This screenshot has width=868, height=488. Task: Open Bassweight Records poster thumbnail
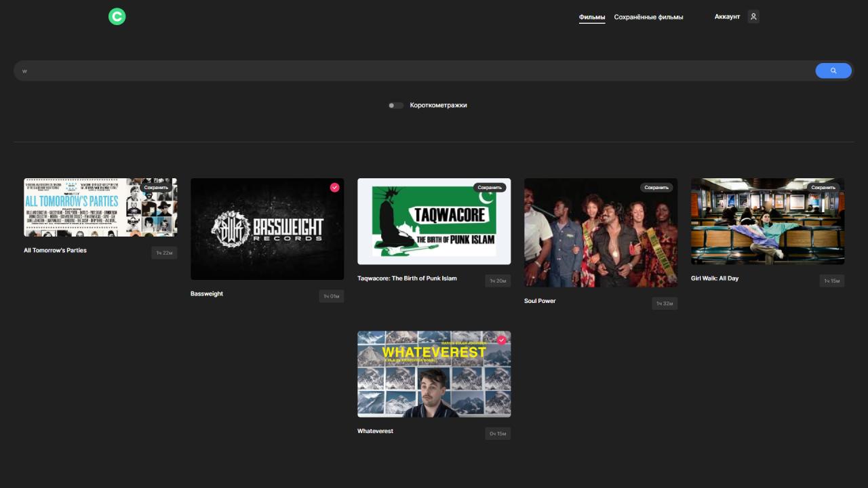(267, 229)
